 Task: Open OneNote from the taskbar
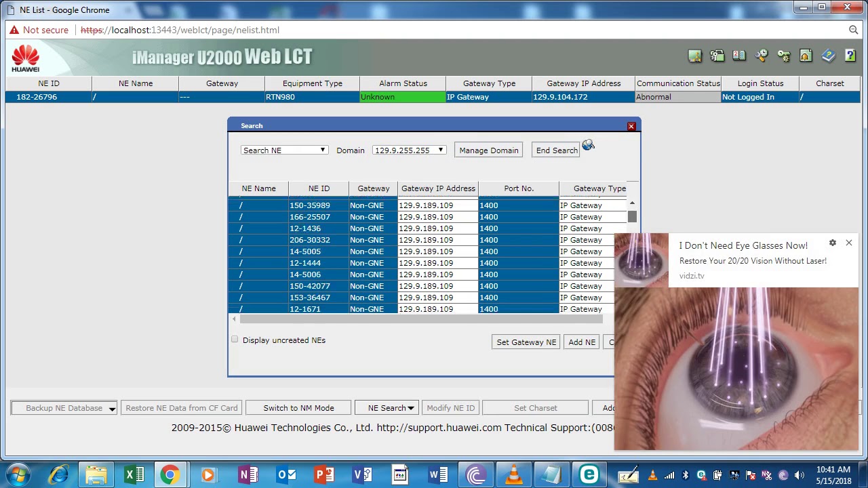pos(248,474)
